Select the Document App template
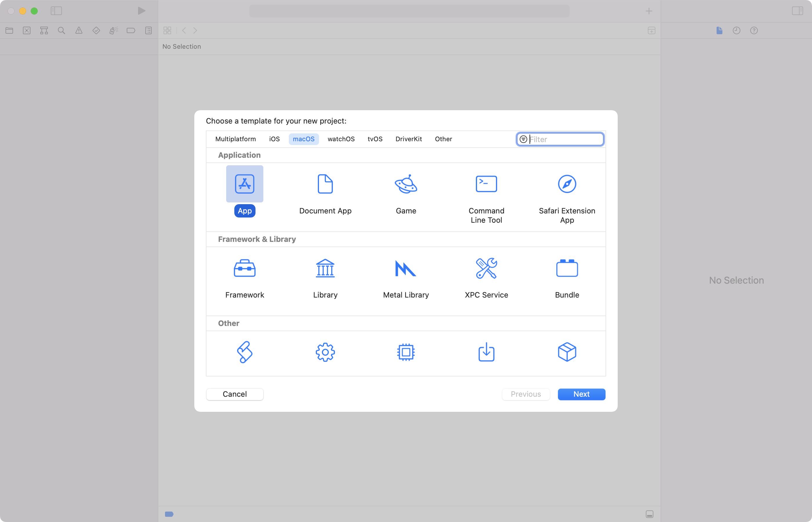This screenshot has width=812, height=522. (x=325, y=192)
